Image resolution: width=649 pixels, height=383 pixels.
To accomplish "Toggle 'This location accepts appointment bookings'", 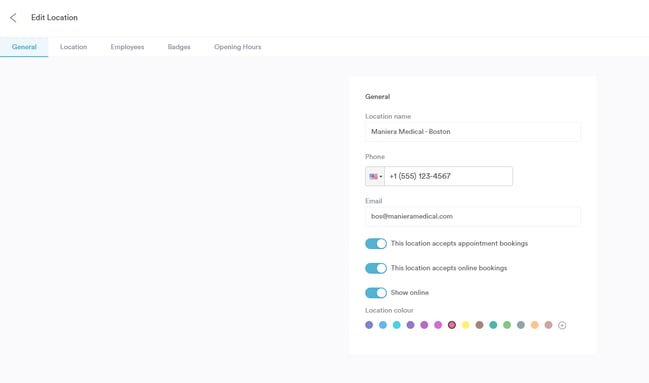I will tap(376, 244).
